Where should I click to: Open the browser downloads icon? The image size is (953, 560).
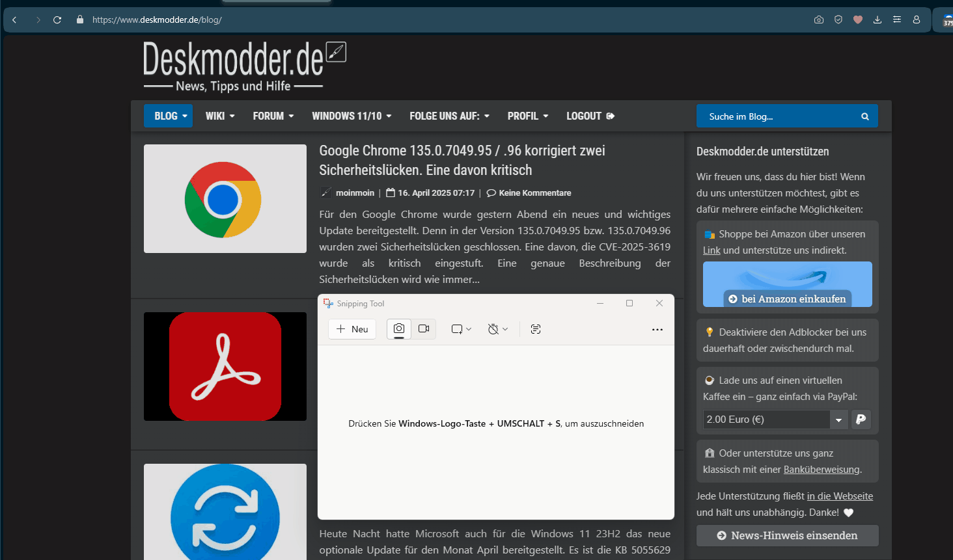[877, 20]
